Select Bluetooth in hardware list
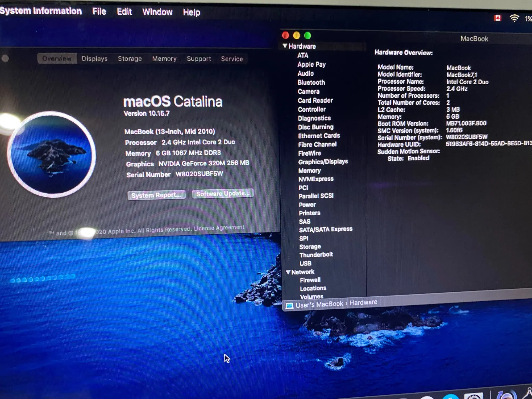This screenshot has height=399, width=532. [x=311, y=82]
